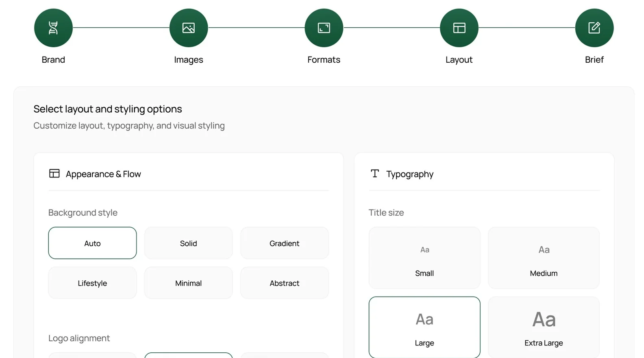644x358 pixels.
Task: Set background style to Minimal
Action: (x=189, y=283)
